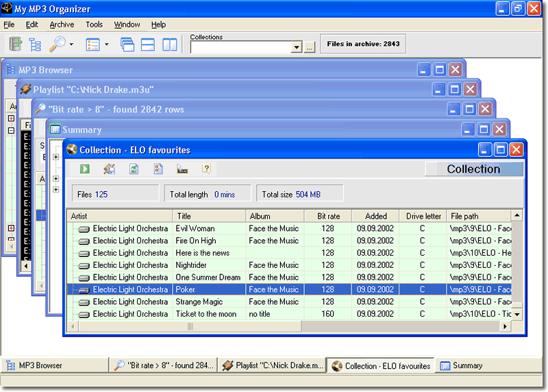Select the Ticket to the moon row
548x392 pixels.
pos(289,314)
